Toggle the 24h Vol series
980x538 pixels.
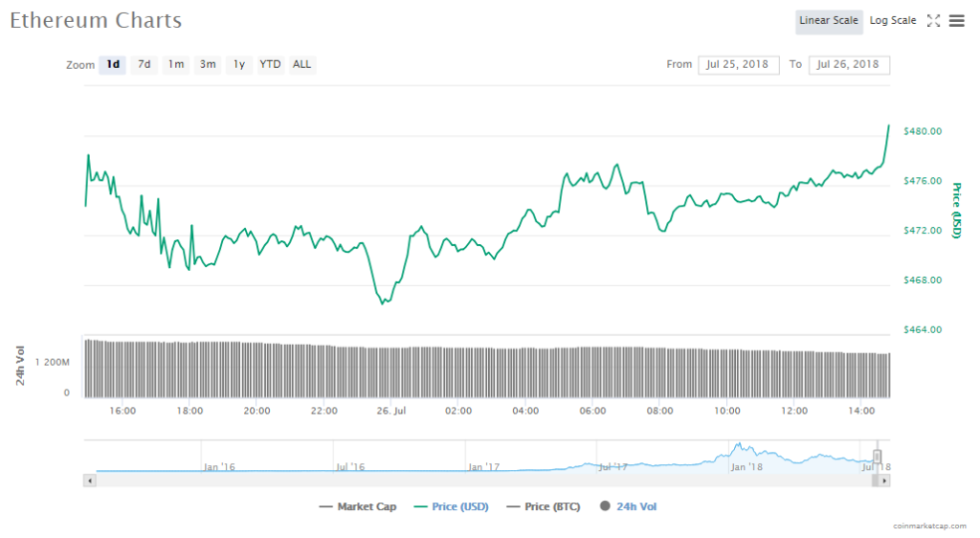[x=629, y=506]
